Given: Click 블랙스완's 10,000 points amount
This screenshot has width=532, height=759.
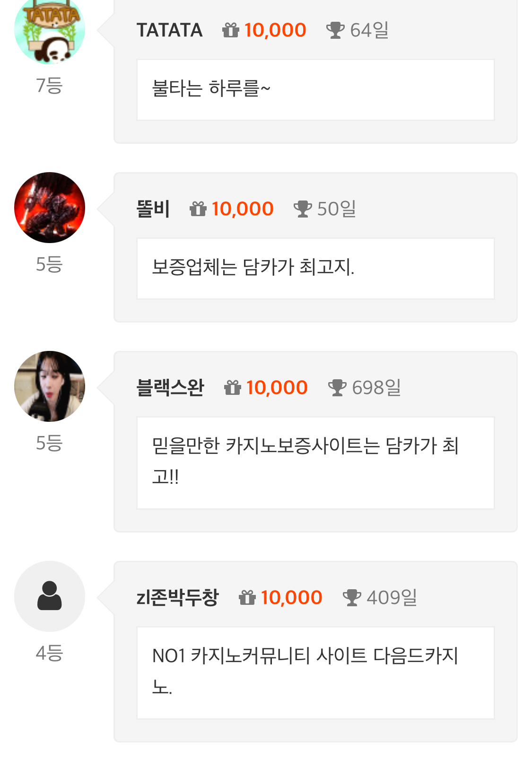Looking at the screenshot, I should click(277, 388).
